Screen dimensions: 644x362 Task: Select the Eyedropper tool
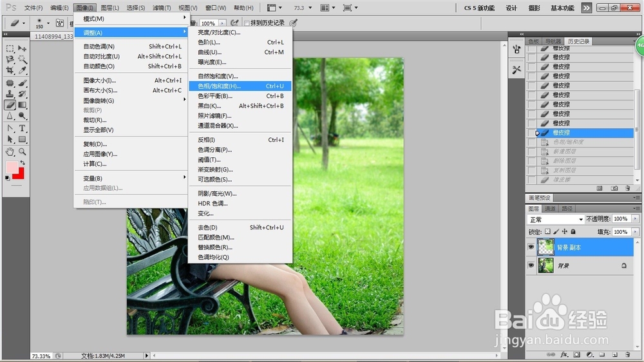tap(23, 70)
